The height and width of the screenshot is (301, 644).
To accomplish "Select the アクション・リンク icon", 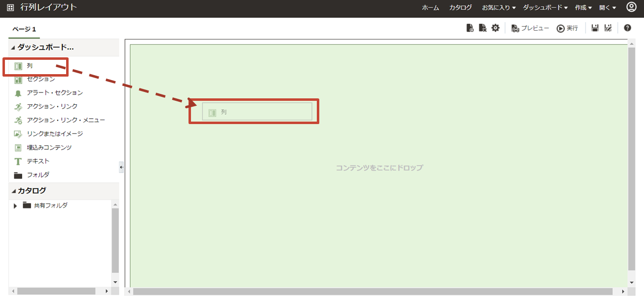I will [x=18, y=107].
